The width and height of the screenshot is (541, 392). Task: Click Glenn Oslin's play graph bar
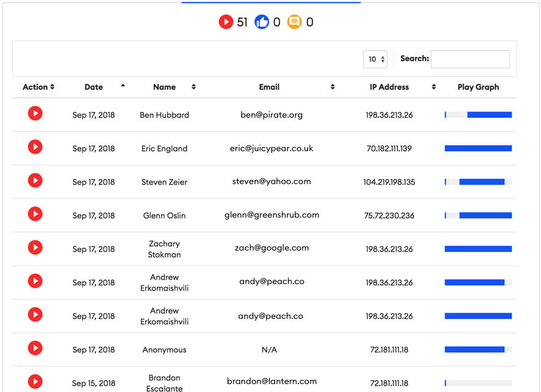[478, 215]
